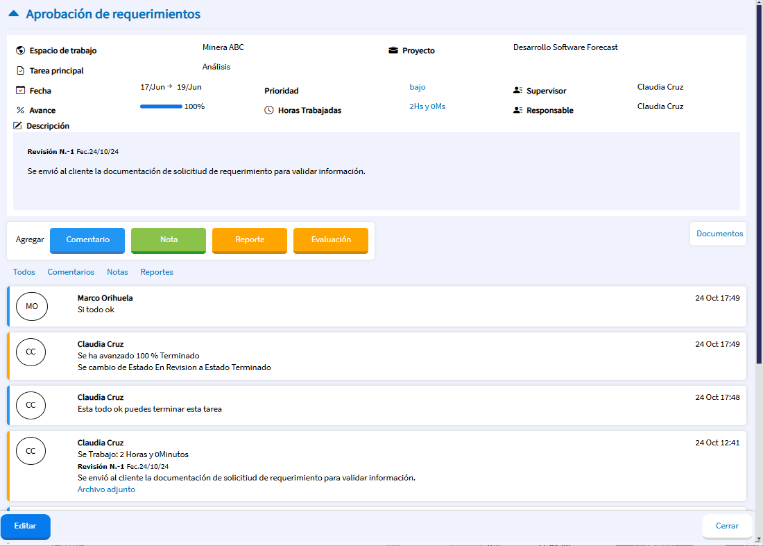Close the dialog with Cerrar

tap(727, 526)
